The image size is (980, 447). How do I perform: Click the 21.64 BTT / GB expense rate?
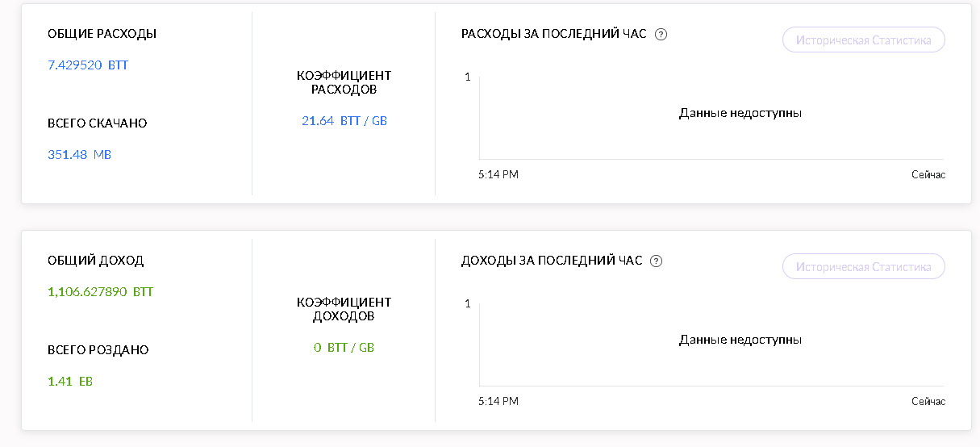coord(344,121)
